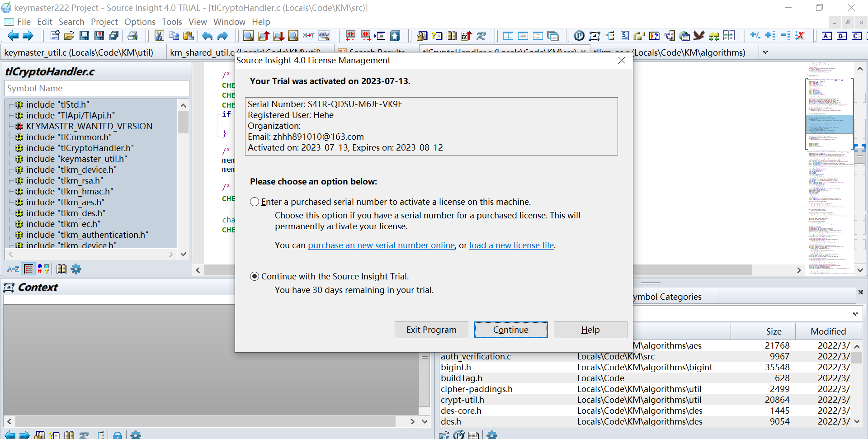Click the Paste clipboard icon

pyautogui.click(x=189, y=36)
